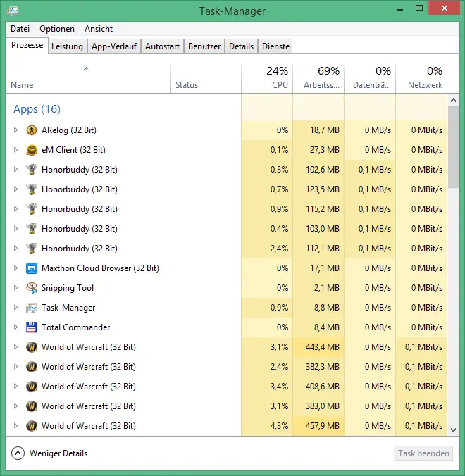This screenshot has height=476, width=465.
Task: Click the scrollbar up arrow
Action: click(453, 100)
